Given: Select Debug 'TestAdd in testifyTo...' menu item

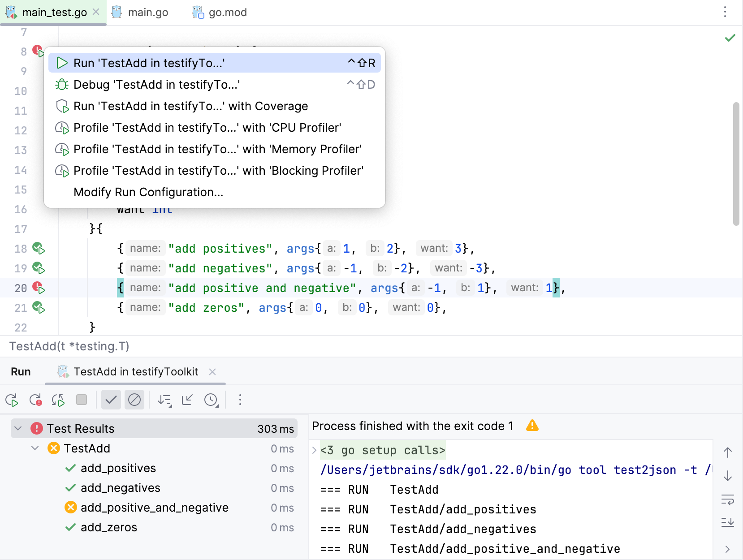Looking at the screenshot, I should point(157,85).
